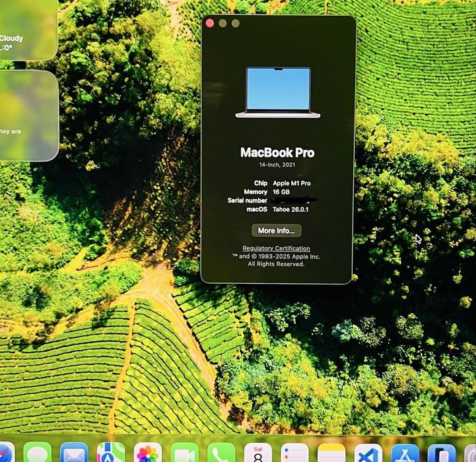Click the 'Serial number' label
The image size is (476, 462).
[248, 201]
